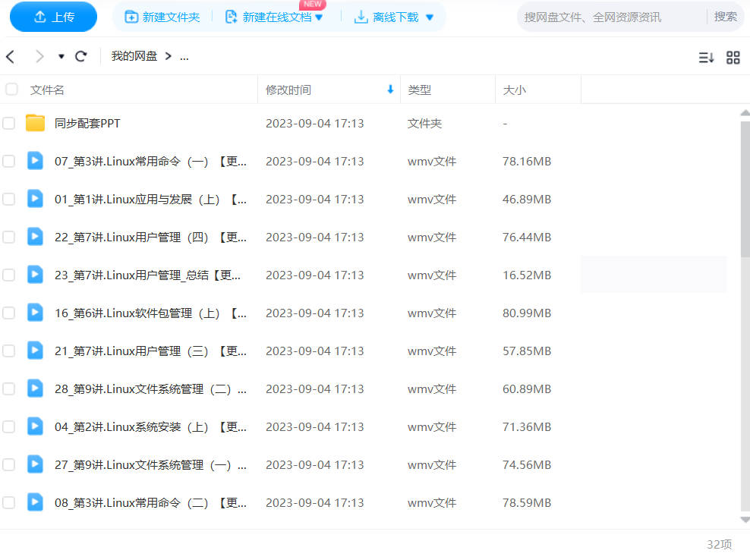Refresh the file list
This screenshot has height=560, width=750.
[80, 56]
